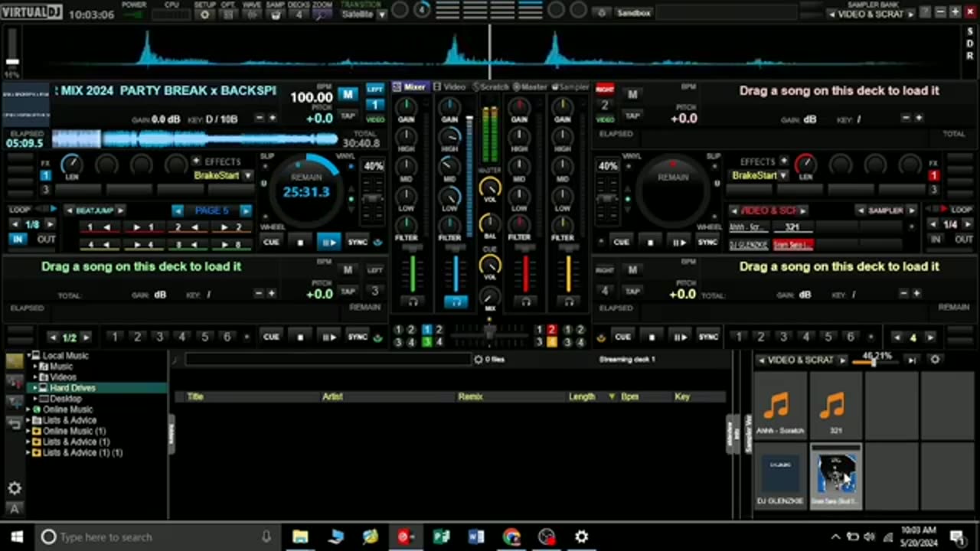Play the Ahhh - Scratch sample pad
The height and width of the screenshot is (551, 980).
[780, 405]
